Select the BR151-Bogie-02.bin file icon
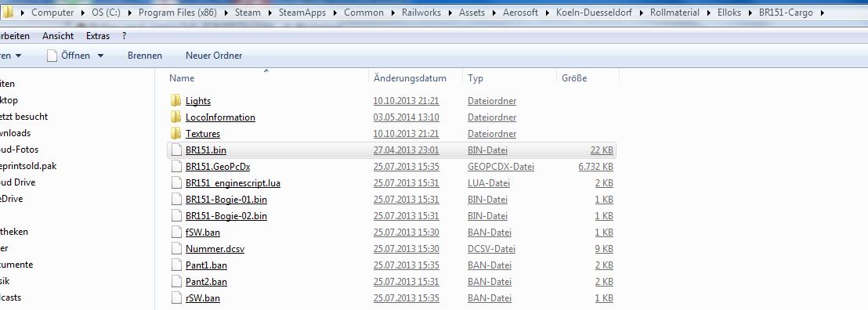The height and width of the screenshot is (310, 868). coord(176,216)
